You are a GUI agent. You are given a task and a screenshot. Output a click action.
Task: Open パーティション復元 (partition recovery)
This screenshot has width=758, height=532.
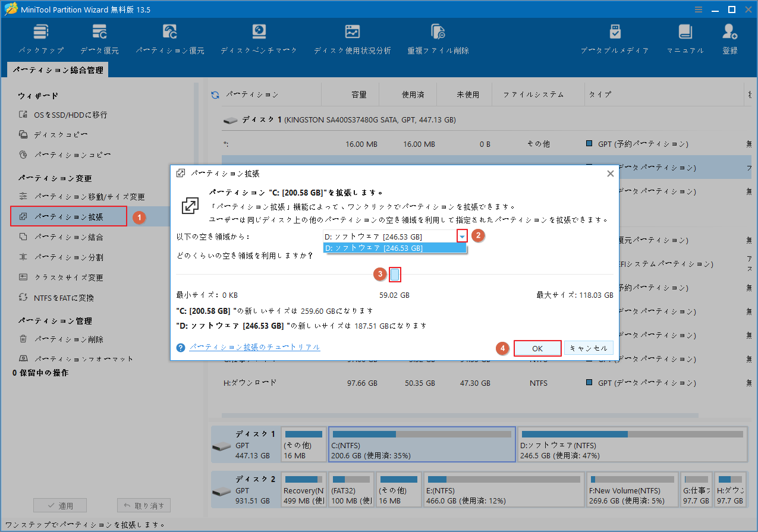click(169, 37)
